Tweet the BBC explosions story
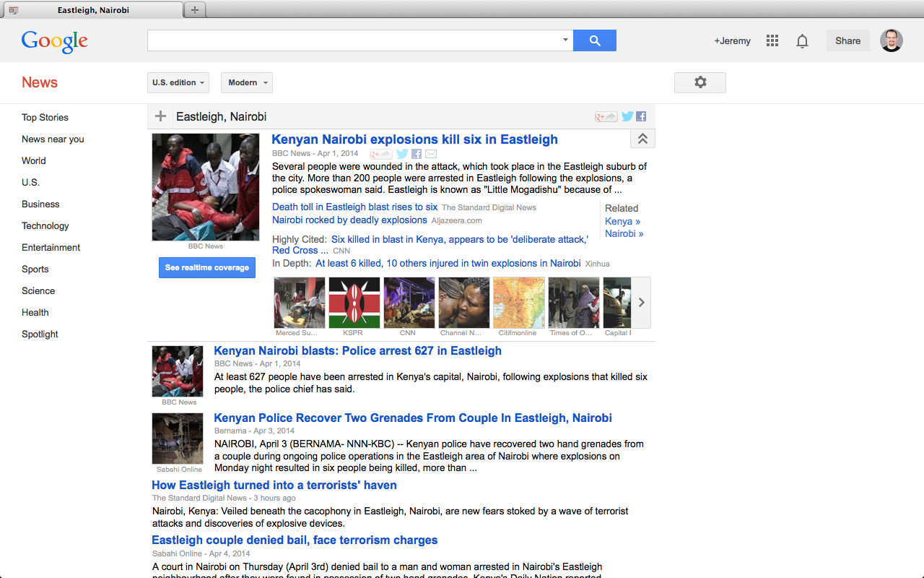Viewport: 924px width, 578px height. tap(402, 154)
